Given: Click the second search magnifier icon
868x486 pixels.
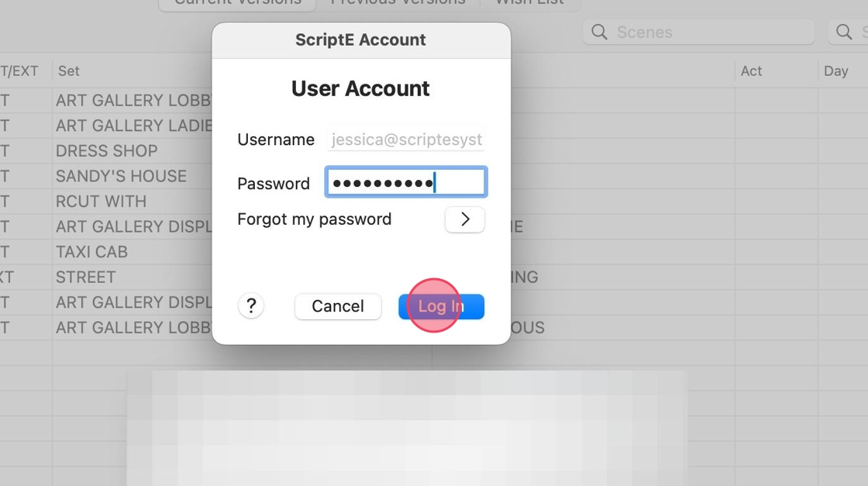Looking at the screenshot, I should click(x=844, y=32).
